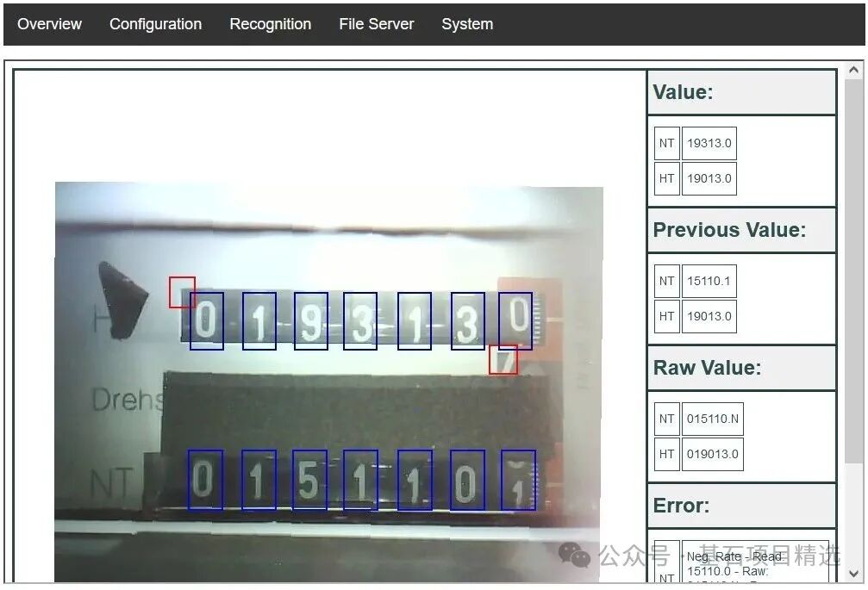
Task: Switch to the Configuration page
Action: [x=155, y=24]
